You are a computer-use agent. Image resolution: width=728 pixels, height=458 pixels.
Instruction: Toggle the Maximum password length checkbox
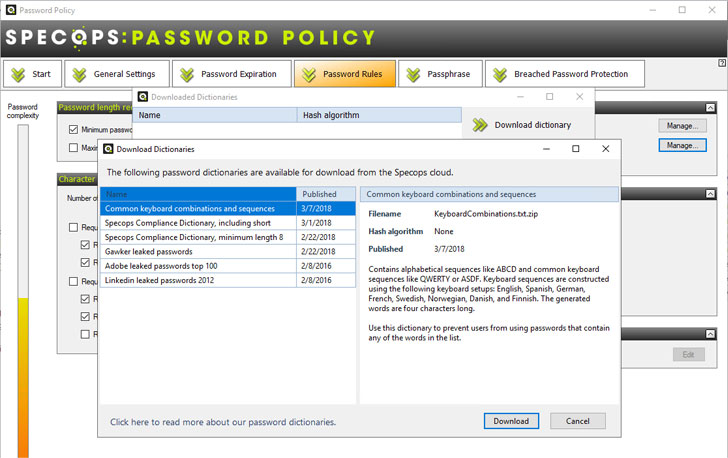pos(73,148)
